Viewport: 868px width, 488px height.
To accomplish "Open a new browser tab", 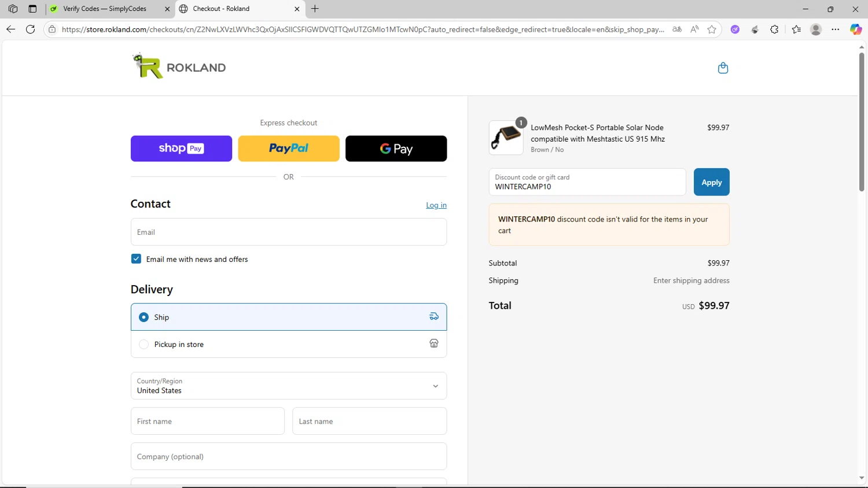I will tap(315, 9).
